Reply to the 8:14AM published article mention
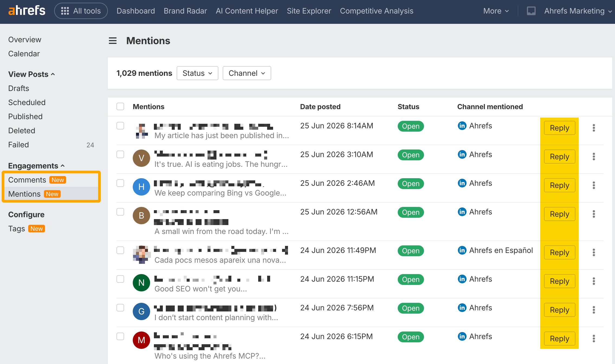 tap(559, 128)
